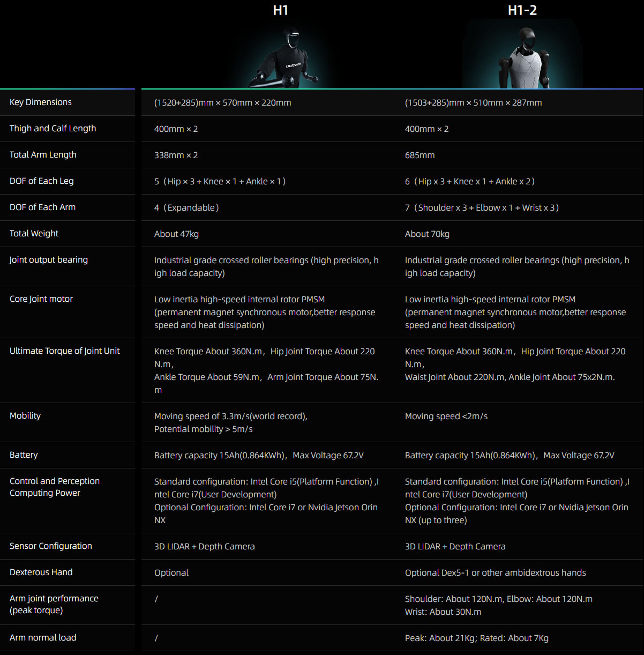
Task: Click the Core Joint motor label
Action: point(41,299)
